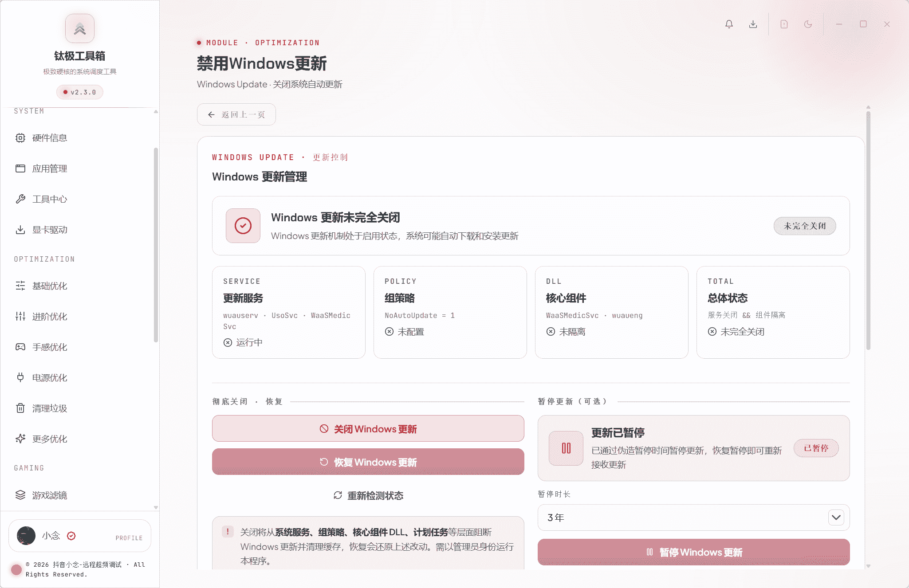Click the v2.3.0 version badge
Viewport: 909px width, 588px height.
[80, 92]
